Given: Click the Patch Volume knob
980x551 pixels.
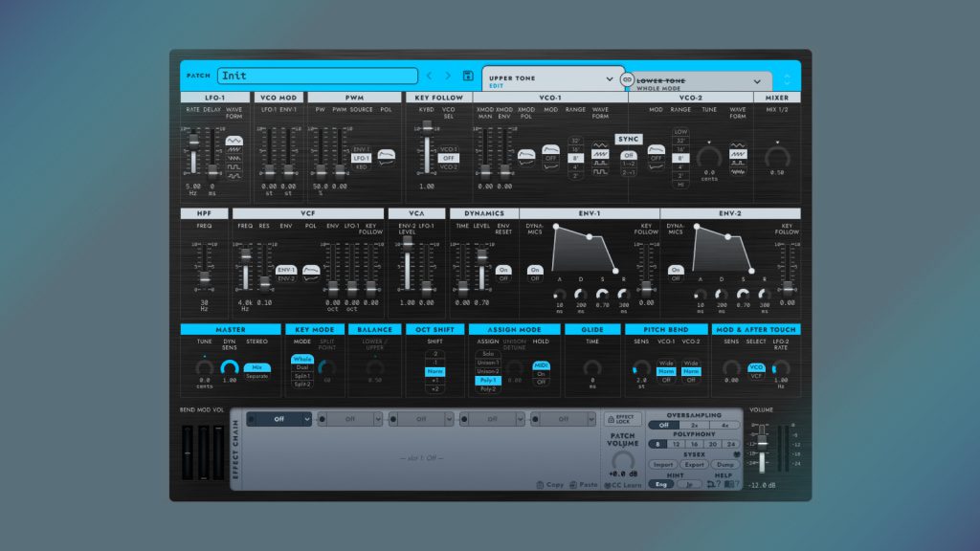Looking at the screenshot, I should 622,461.
